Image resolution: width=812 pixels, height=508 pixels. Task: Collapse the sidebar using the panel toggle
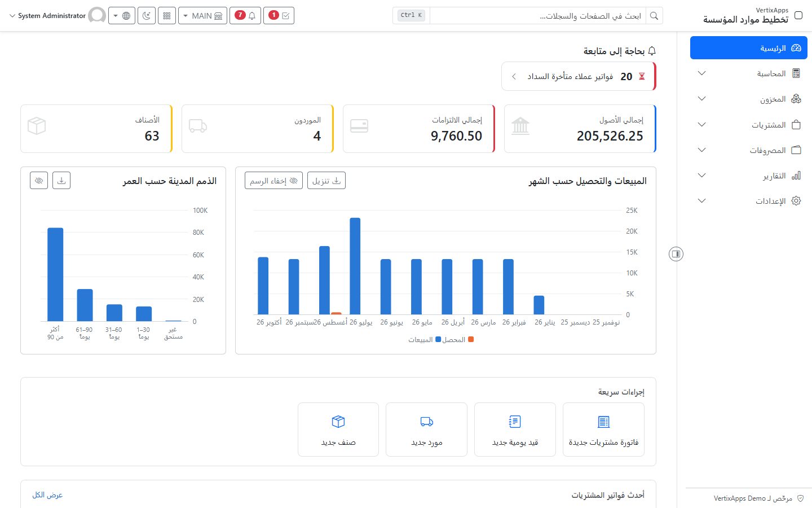click(x=676, y=254)
